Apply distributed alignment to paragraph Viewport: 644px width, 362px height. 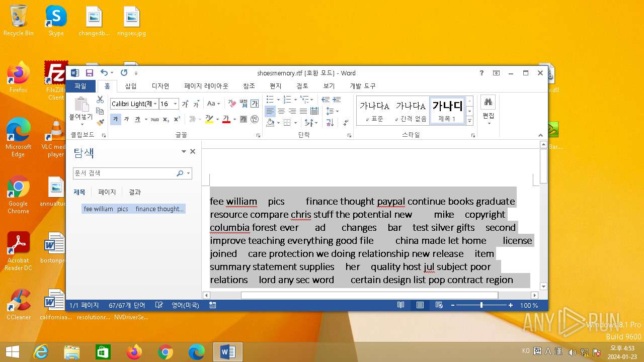pos(314,111)
